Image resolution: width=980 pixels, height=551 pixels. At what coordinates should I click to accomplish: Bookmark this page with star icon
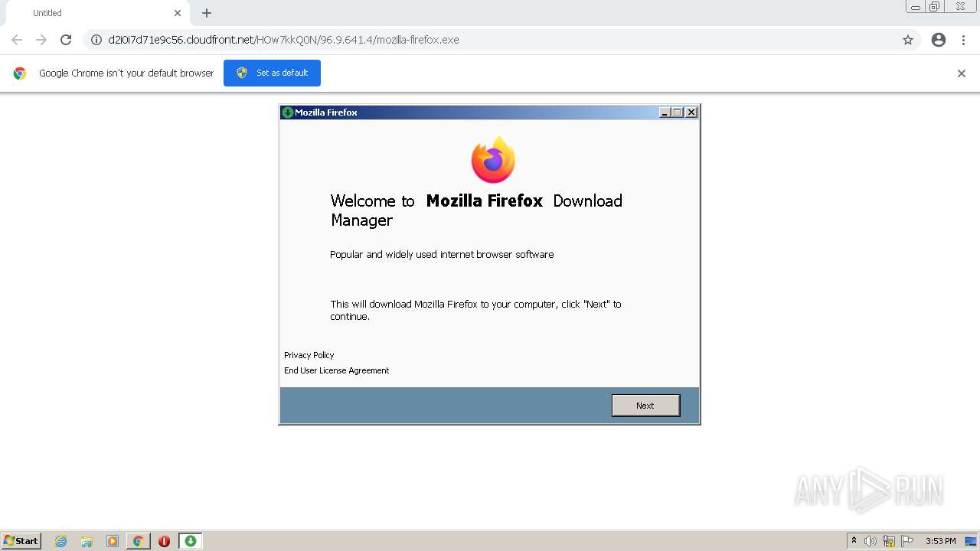click(908, 40)
